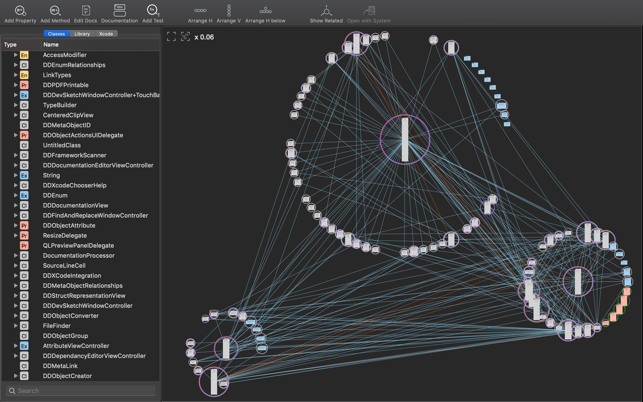Click the zoom-to-selection icon beside x 0.06
Screen dimensions: 643x402
coord(185,37)
